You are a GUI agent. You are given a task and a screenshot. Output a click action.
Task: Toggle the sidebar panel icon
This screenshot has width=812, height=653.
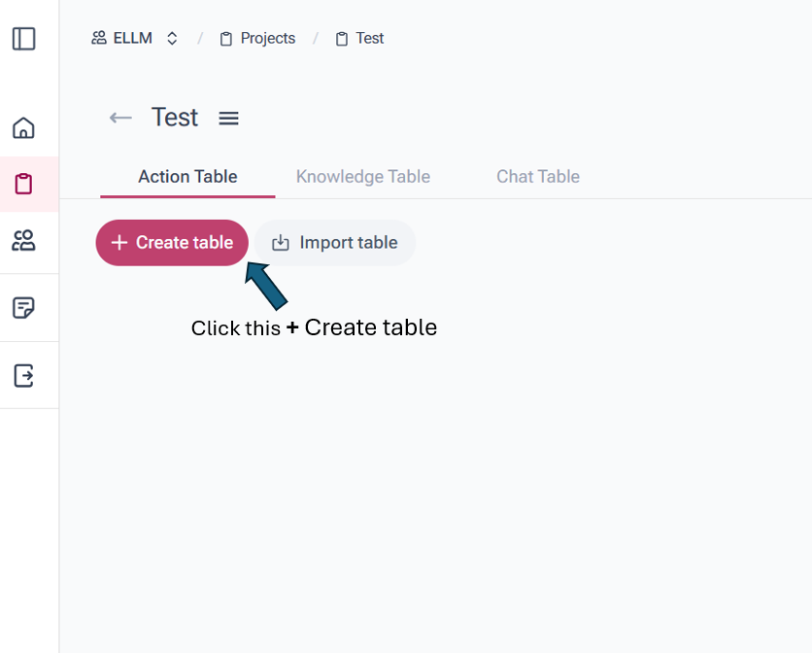(x=23, y=38)
